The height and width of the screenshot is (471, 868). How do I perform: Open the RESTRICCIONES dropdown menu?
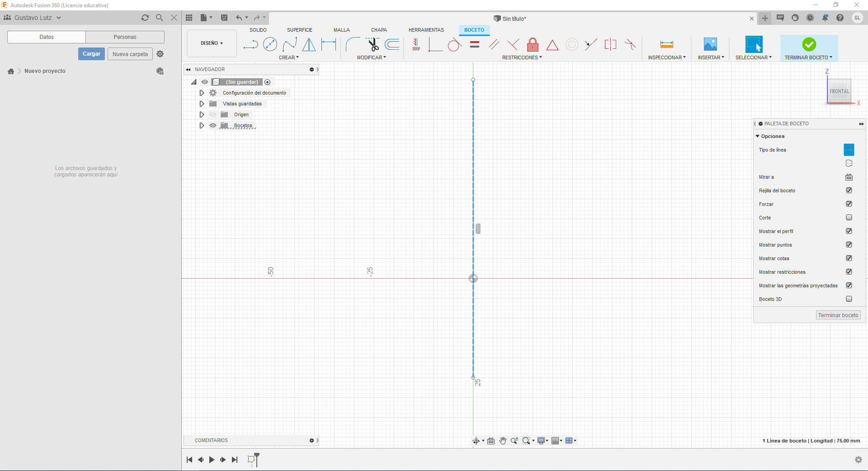pyautogui.click(x=522, y=57)
